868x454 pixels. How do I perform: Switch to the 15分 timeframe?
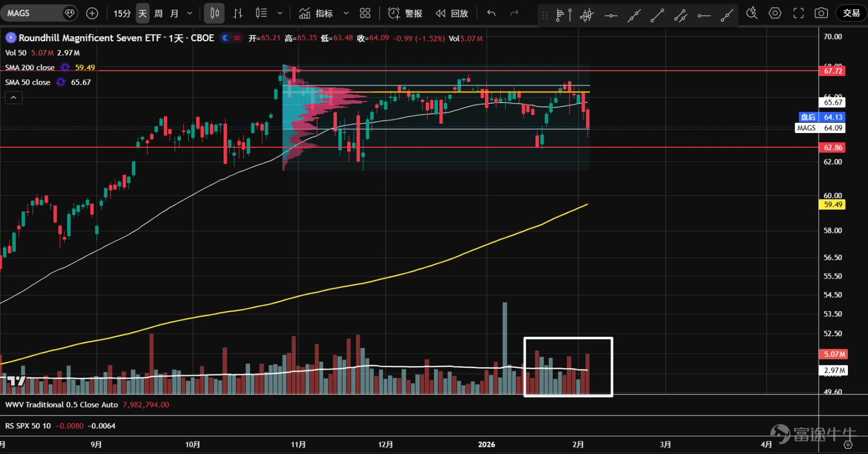pyautogui.click(x=122, y=13)
